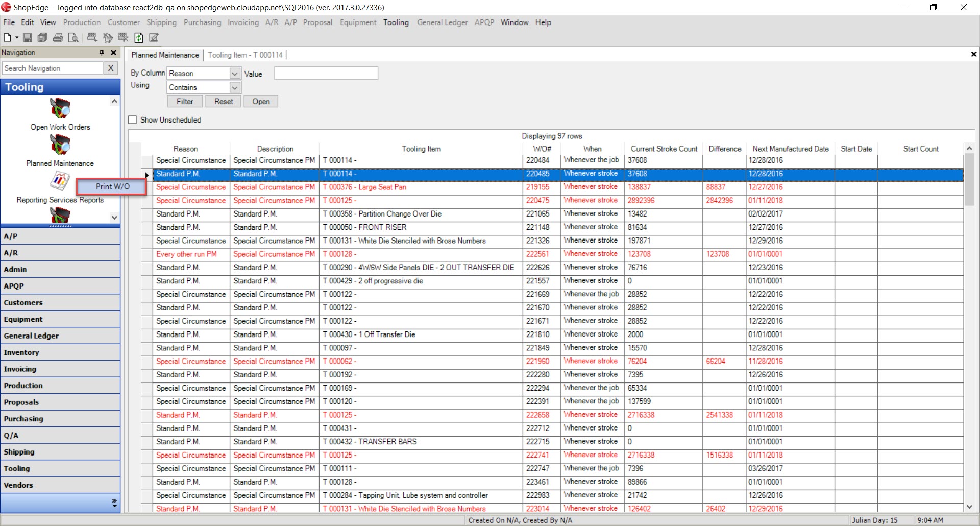Close the Navigation panel
Viewport: 980px width, 526px height.
[113, 53]
